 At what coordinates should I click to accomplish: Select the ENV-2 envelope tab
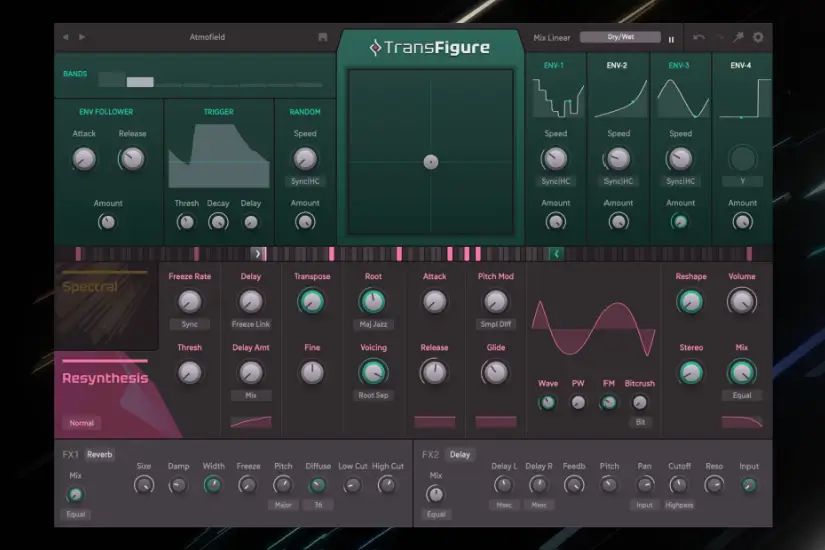(617, 66)
